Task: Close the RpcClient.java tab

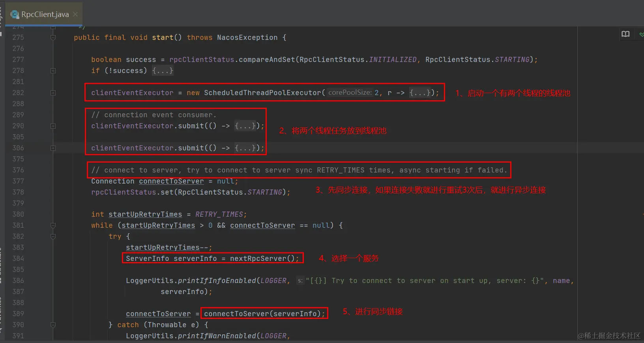Action: point(75,14)
